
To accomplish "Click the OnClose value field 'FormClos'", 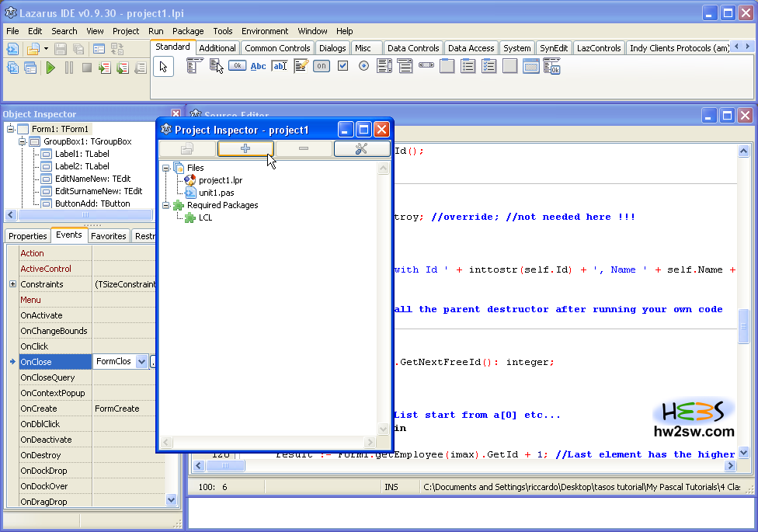I will [x=114, y=361].
